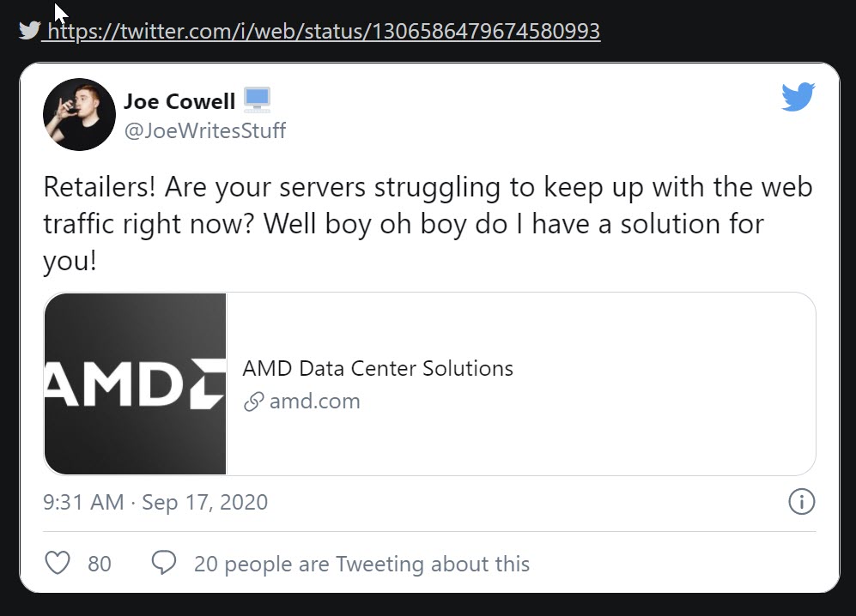This screenshot has width=856, height=616.
Task: Click the tweet text about retailers' servers
Action: 427,224
